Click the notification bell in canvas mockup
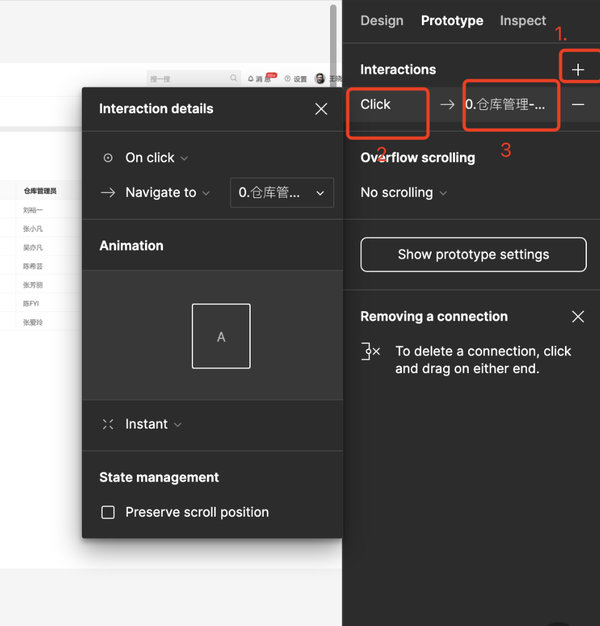 click(x=251, y=79)
